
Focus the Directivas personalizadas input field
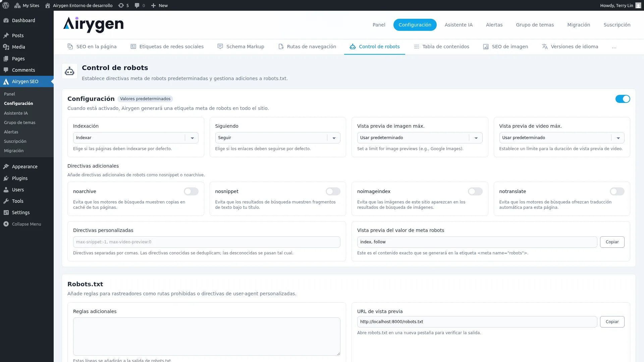tap(207, 242)
